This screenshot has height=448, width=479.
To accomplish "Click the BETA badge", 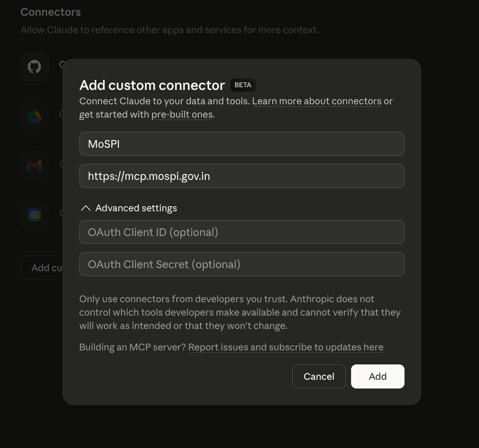I will coord(243,85).
